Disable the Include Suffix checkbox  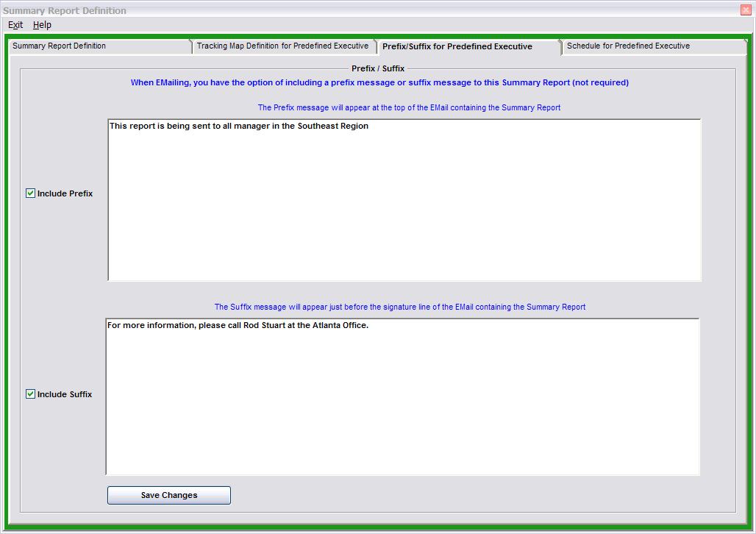coord(31,394)
